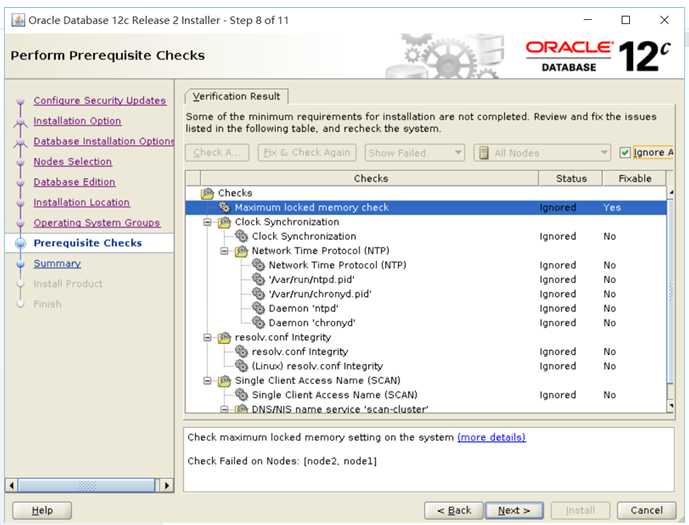Go to Installation Location step
Viewport: 689px width, 525px height.
[x=81, y=202]
